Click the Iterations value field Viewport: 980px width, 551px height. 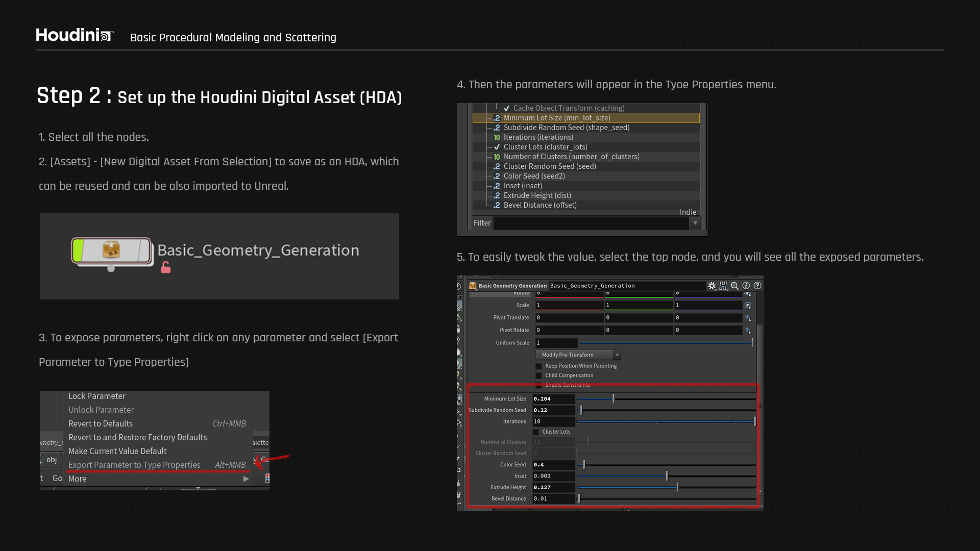click(x=554, y=421)
